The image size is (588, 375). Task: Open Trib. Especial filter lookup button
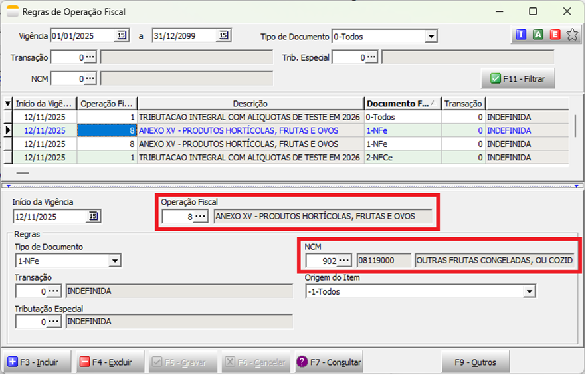(x=371, y=58)
